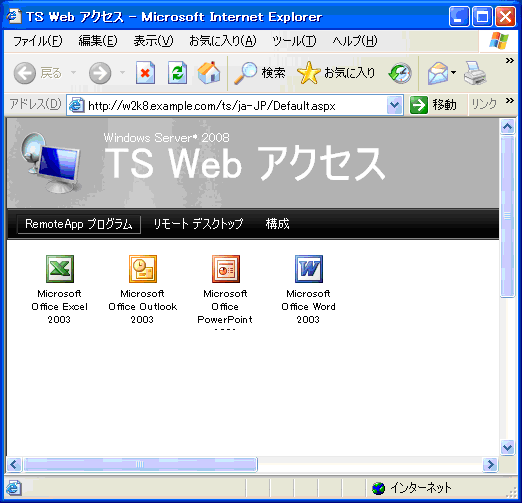This screenshot has width=522, height=503.
Task: Click the IE page icon in status bar
Action: tap(14, 488)
